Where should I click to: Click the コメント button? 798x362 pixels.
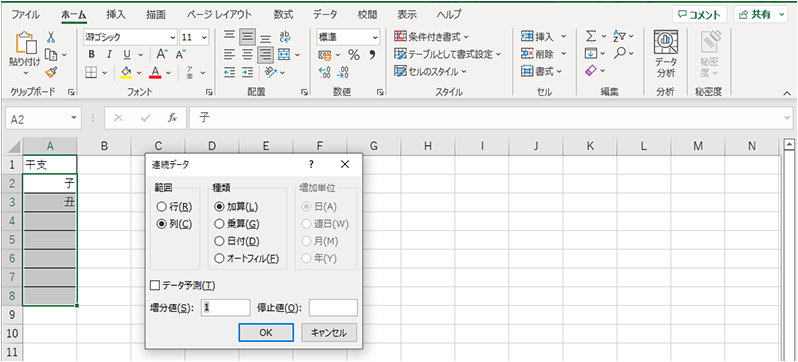[x=699, y=15]
